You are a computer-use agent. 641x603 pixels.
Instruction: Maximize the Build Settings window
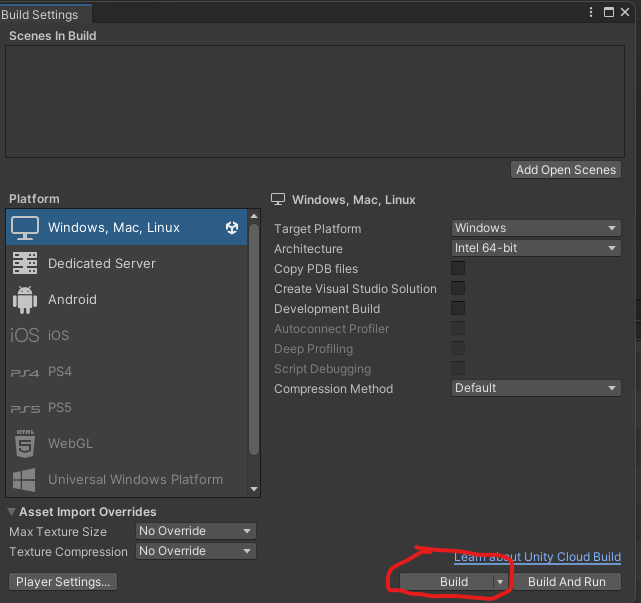coord(609,12)
